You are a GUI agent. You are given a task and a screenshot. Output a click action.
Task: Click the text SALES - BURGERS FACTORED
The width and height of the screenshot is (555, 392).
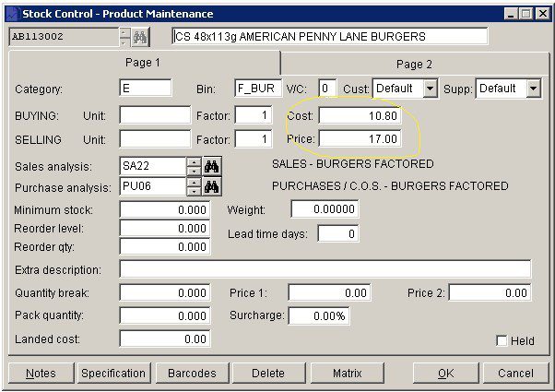(x=353, y=164)
